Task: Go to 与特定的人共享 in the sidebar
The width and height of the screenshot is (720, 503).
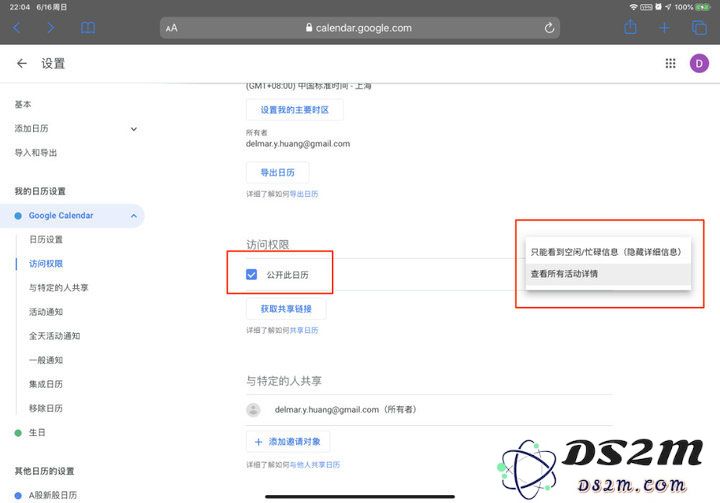Action: 58,288
